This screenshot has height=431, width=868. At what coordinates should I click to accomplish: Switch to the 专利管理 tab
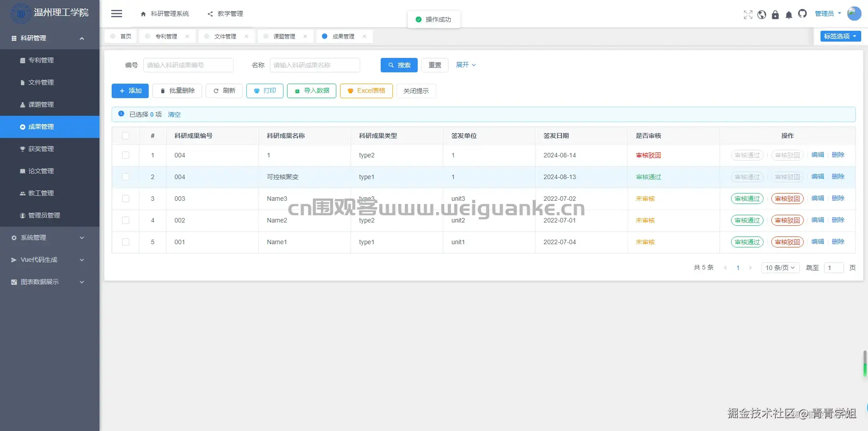coord(166,36)
